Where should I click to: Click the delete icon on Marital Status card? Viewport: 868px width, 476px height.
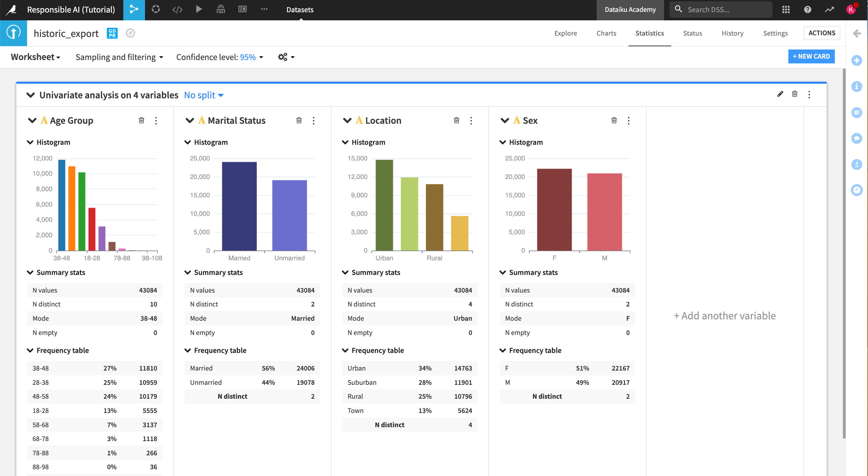299,120
